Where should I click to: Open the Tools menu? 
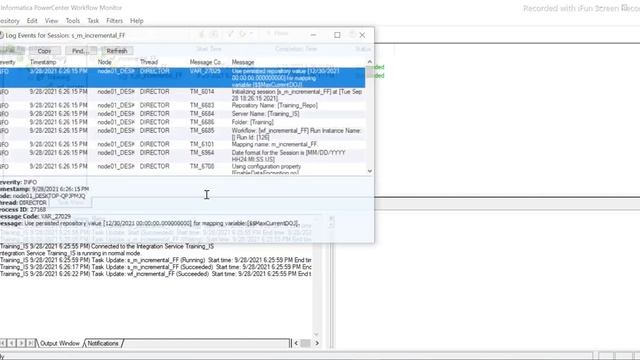pyautogui.click(x=73, y=21)
